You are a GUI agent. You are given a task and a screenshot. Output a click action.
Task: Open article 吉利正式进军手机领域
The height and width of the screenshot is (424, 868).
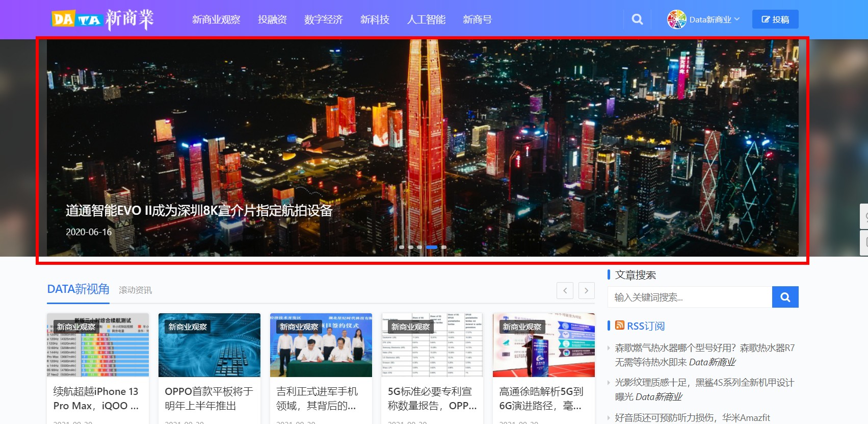point(317,398)
